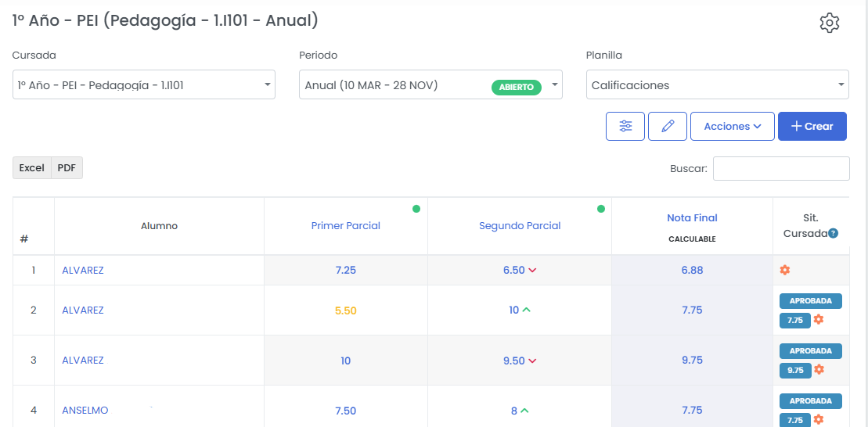
Task: Export the table to Excel
Action: point(32,167)
